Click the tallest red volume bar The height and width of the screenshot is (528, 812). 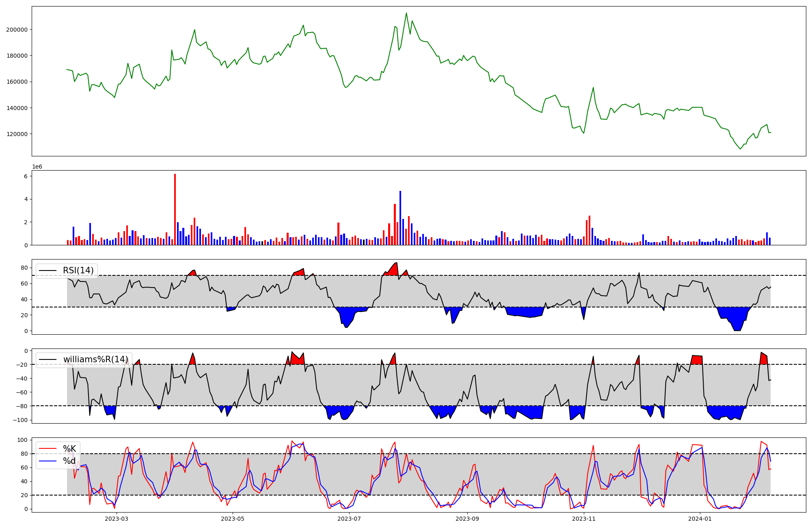(175, 209)
